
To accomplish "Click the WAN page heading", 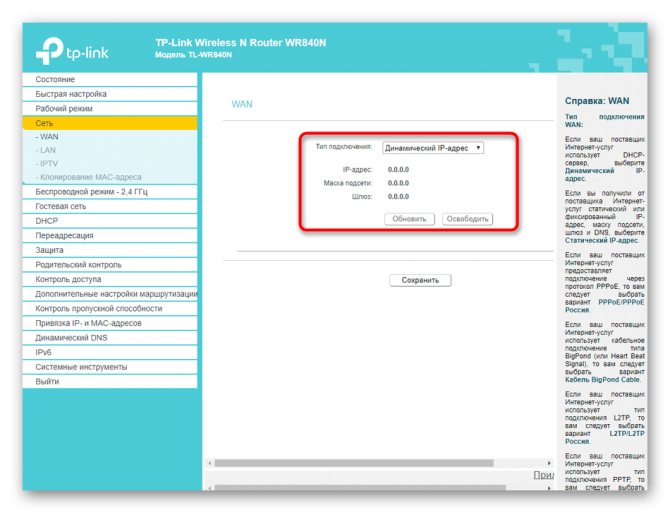I will [x=242, y=104].
